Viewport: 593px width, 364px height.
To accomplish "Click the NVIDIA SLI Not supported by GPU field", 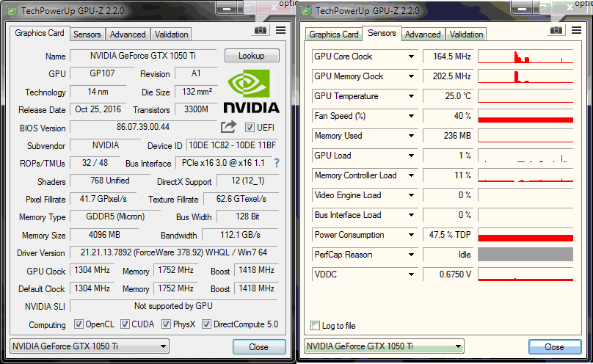I will click(174, 306).
